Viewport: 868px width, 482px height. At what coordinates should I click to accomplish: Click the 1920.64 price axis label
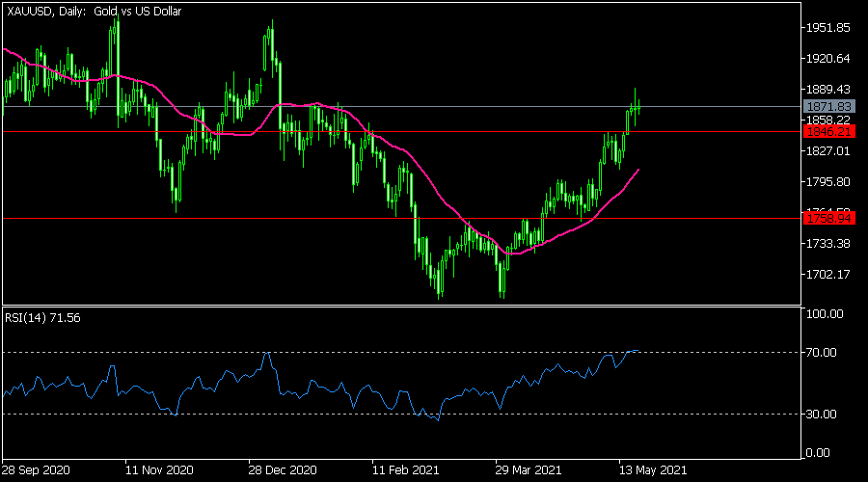pyautogui.click(x=827, y=59)
